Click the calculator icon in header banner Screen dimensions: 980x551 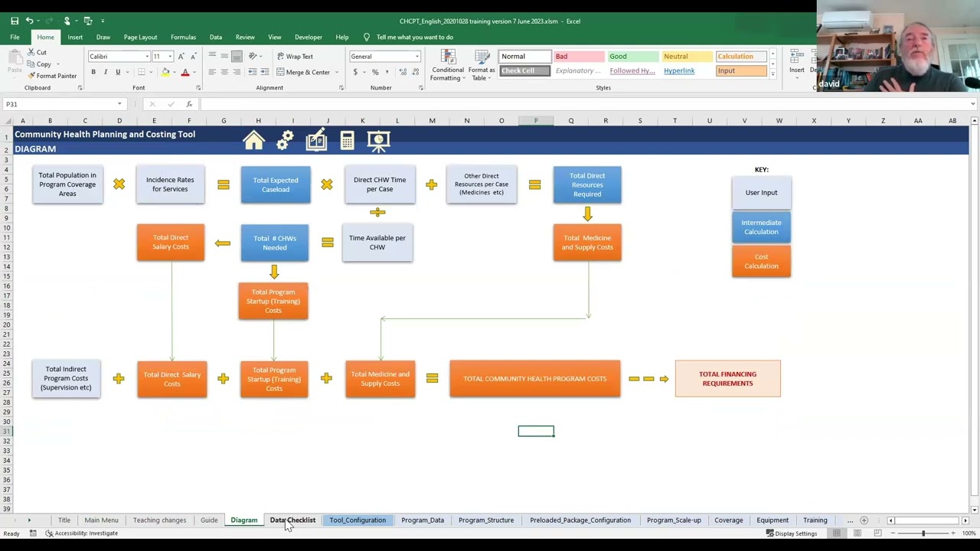[x=347, y=140]
